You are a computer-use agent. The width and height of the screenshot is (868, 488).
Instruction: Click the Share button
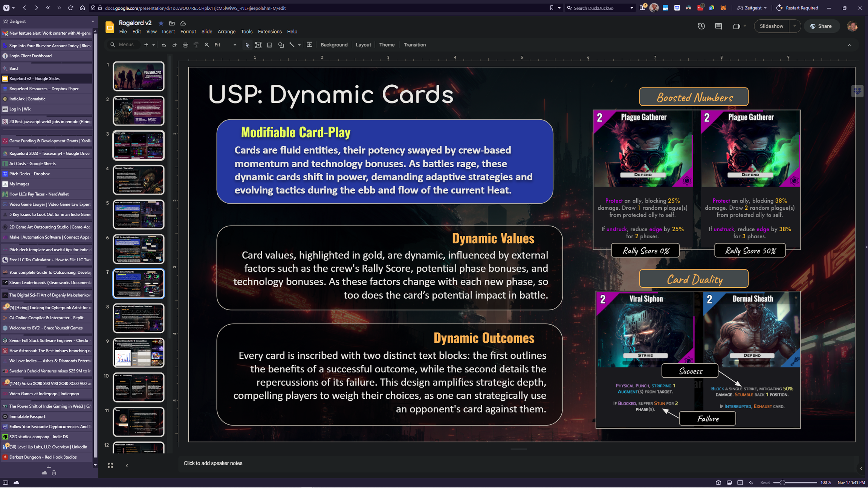(x=821, y=26)
